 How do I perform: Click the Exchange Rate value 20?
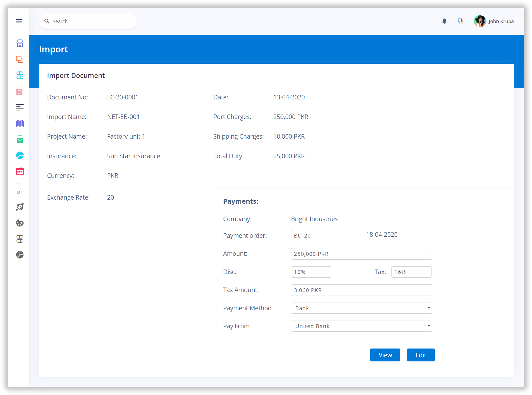[110, 198]
